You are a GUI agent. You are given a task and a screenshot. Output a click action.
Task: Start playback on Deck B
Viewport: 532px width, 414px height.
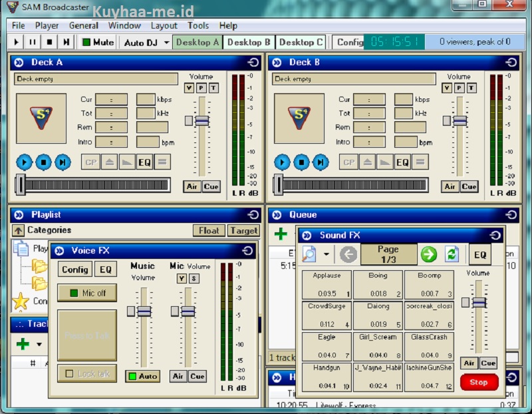[x=282, y=162]
